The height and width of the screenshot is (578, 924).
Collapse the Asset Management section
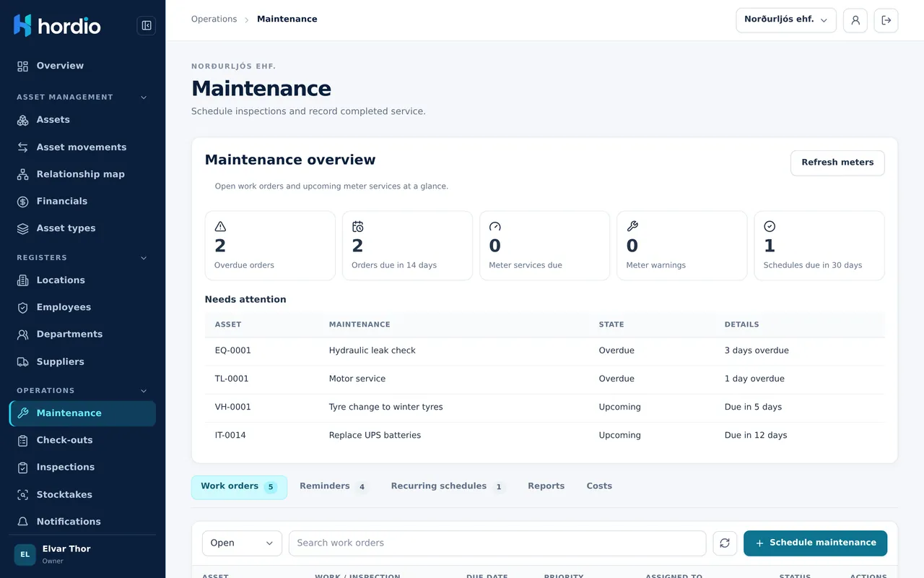click(144, 98)
